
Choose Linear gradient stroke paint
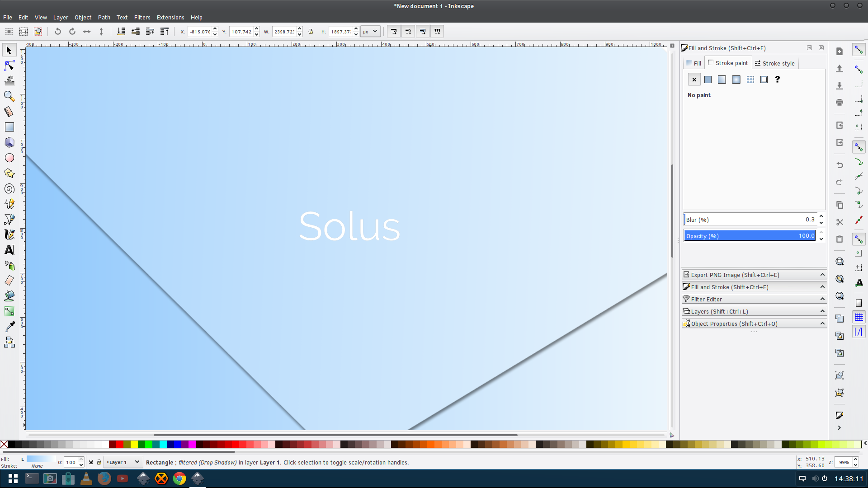[x=722, y=80]
